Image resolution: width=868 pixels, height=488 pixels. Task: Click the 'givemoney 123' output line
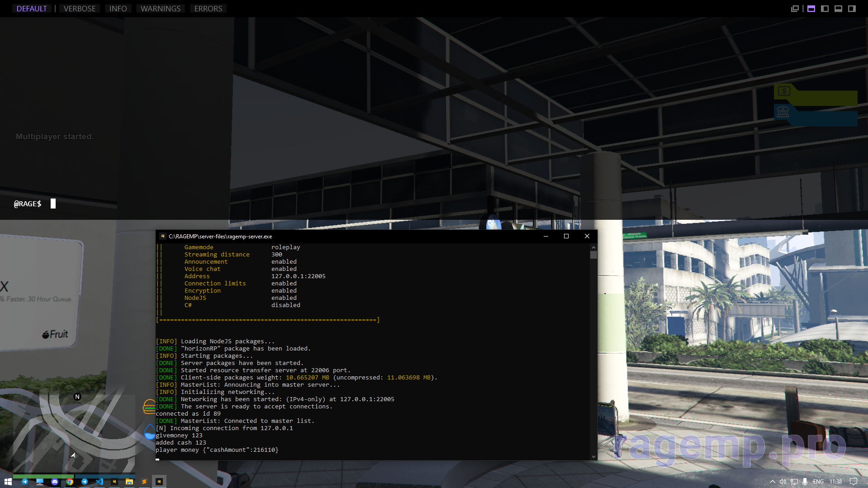(x=179, y=436)
